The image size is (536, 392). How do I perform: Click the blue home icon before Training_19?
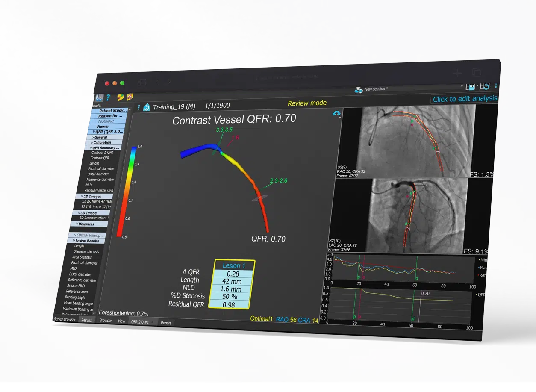(147, 107)
